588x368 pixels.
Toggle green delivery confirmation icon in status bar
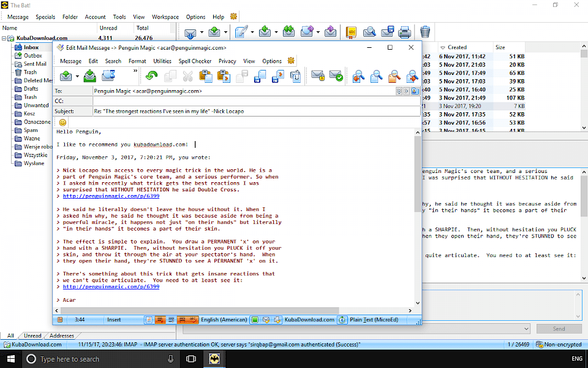[x=255, y=320]
